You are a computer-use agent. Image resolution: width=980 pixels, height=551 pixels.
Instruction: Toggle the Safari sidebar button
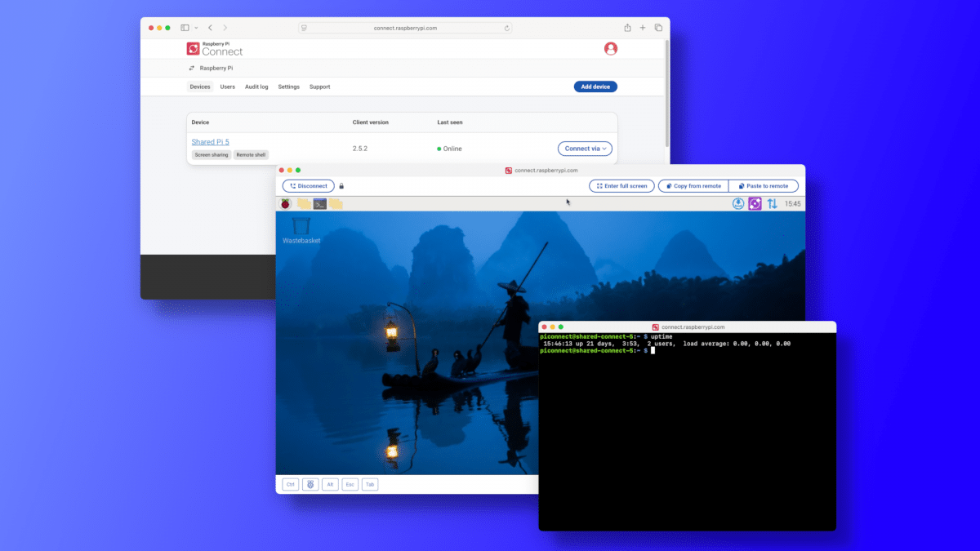click(x=185, y=28)
